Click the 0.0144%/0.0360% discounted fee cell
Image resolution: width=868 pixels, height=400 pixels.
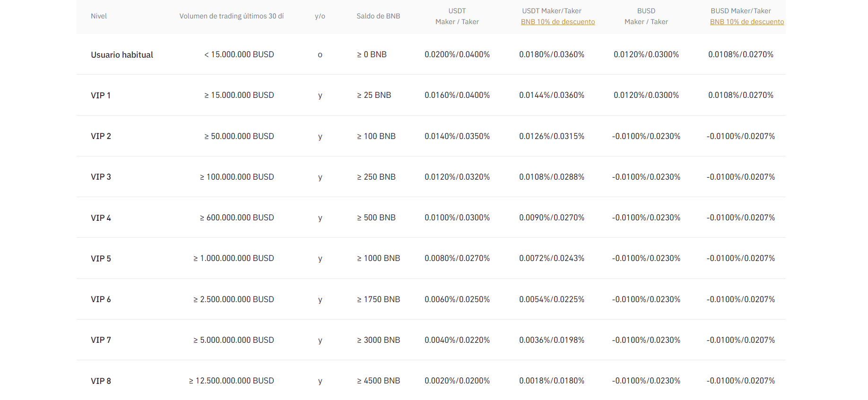(x=552, y=95)
